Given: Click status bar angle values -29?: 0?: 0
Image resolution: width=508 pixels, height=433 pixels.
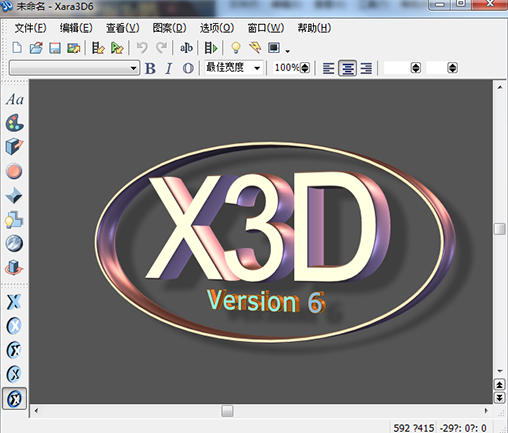Looking at the screenshot, I should (463, 428).
